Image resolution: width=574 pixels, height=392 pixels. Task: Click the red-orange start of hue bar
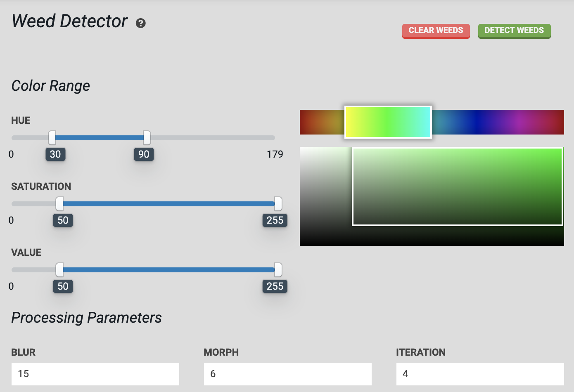314,122
